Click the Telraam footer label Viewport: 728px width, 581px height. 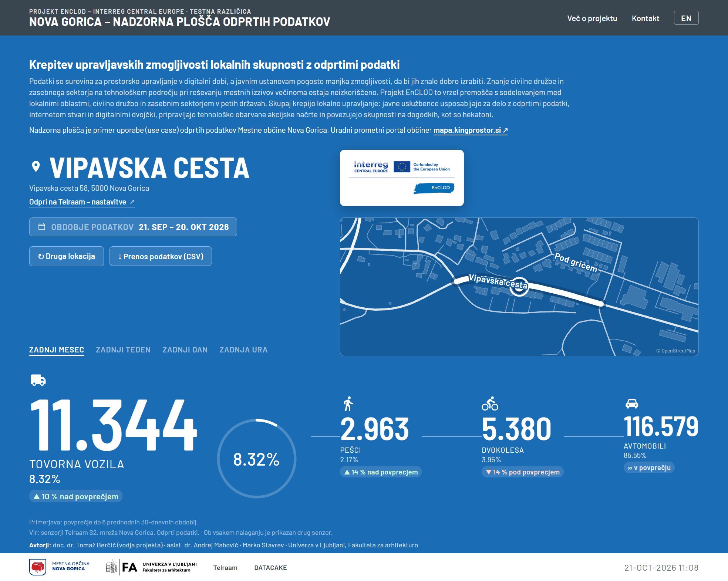tap(225, 568)
